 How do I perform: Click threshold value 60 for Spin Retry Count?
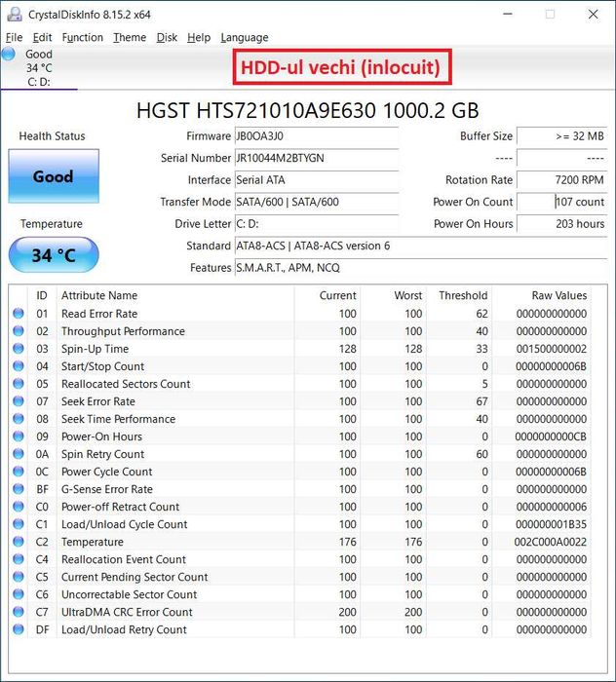pos(481,454)
